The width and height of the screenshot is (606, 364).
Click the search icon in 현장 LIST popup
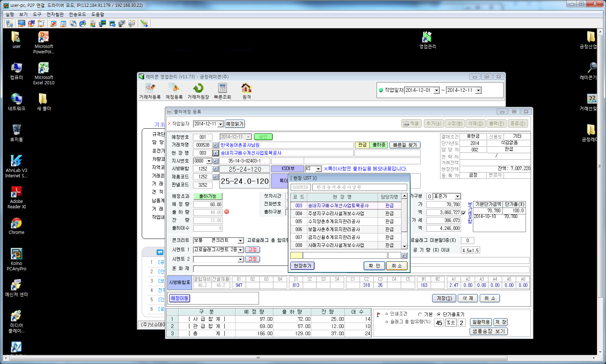tap(404, 256)
